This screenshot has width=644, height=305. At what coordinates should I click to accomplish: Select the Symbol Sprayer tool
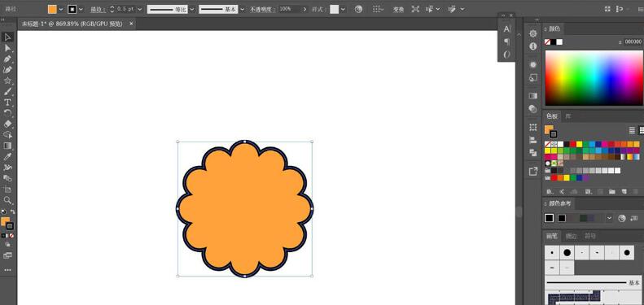tap(7, 168)
